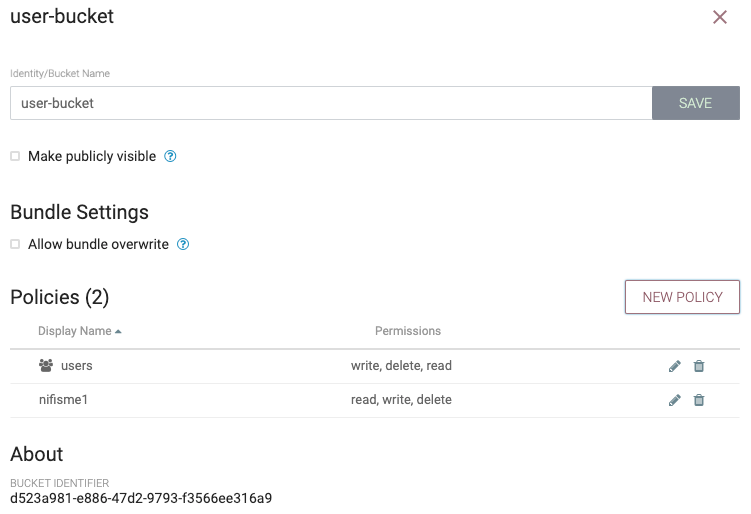Sort policies by Display Name column
This screenshot has height=514, width=751.
75,331
